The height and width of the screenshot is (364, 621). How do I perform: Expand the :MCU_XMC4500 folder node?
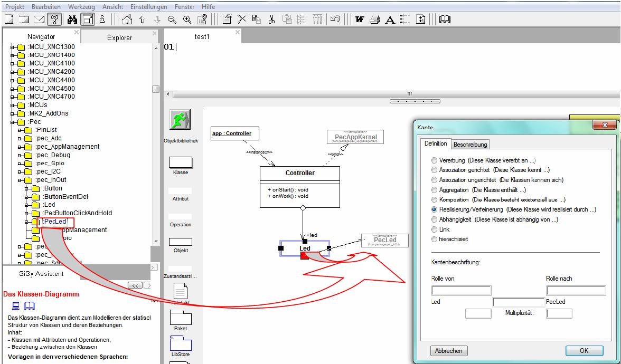(x=12, y=88)
